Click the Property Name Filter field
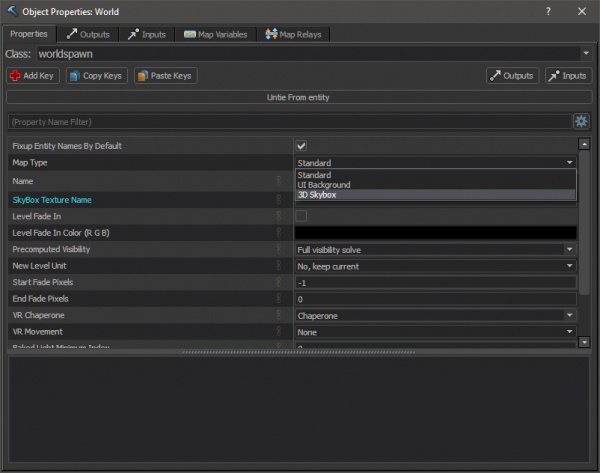Viewport: 600px width, 473px height. pos(290,122)
